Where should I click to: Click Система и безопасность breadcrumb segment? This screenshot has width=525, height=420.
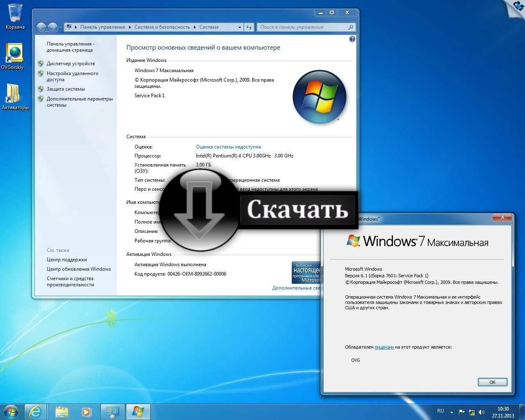coord(162,27)
